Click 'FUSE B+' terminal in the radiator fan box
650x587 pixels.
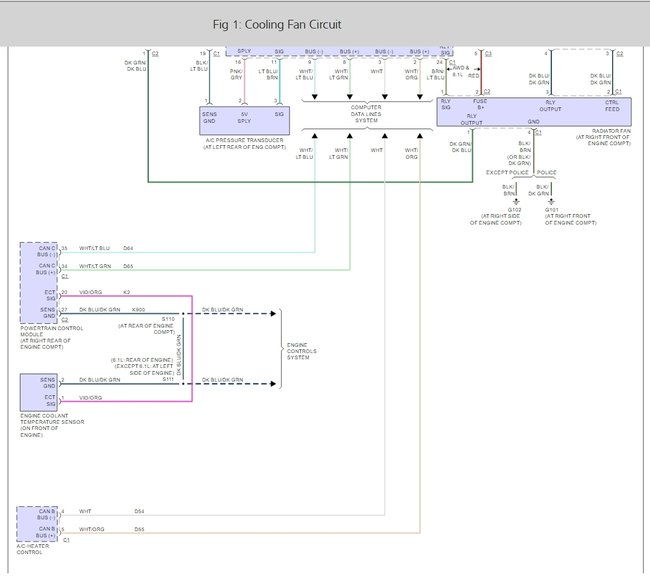pos(480,104)
